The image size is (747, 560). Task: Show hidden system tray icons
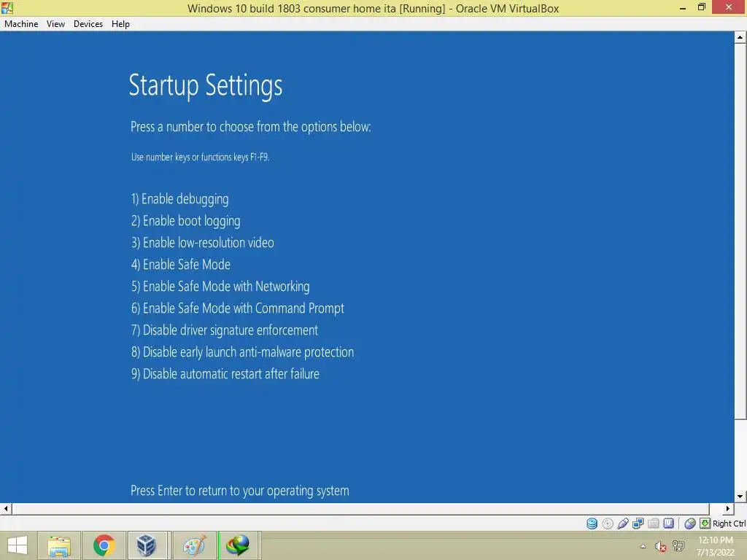coord(643,546)
